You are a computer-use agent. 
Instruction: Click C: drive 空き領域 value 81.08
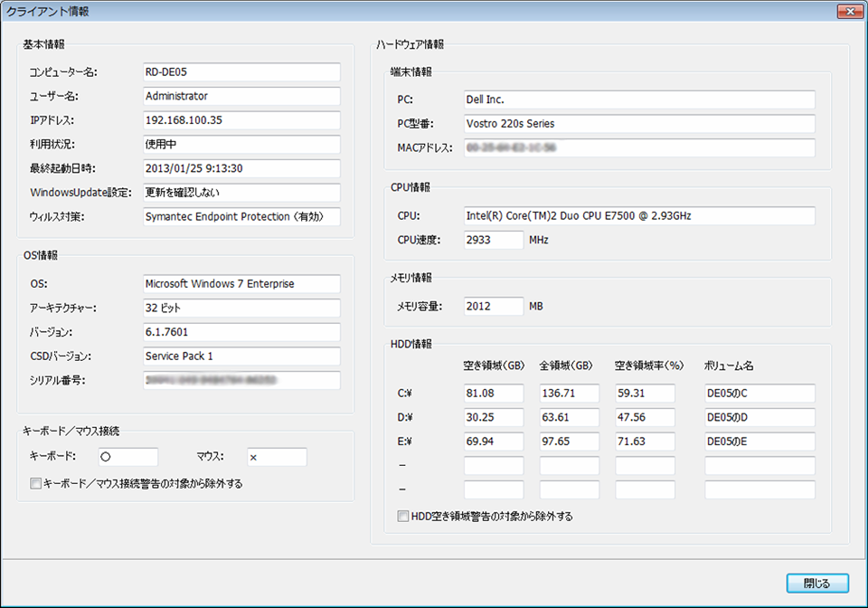(x=493, y=394)
